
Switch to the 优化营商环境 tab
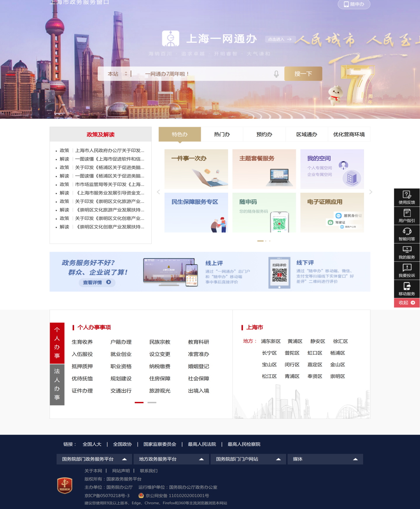349,134
